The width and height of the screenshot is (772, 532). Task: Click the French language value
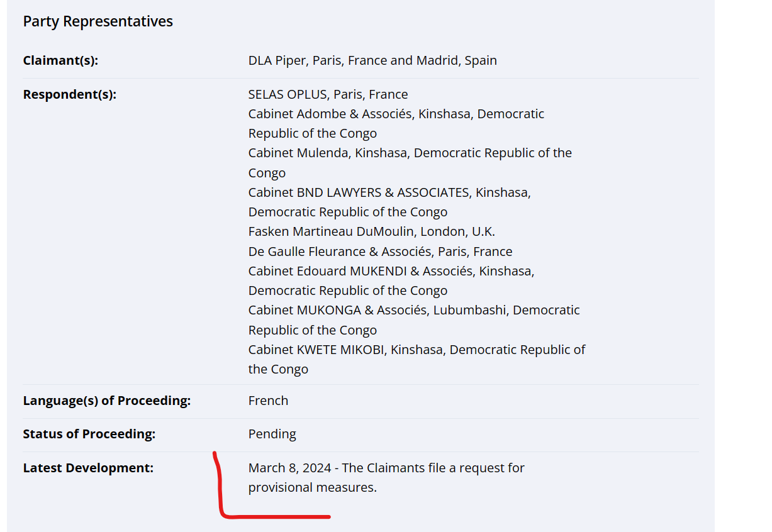click(268, 401)
